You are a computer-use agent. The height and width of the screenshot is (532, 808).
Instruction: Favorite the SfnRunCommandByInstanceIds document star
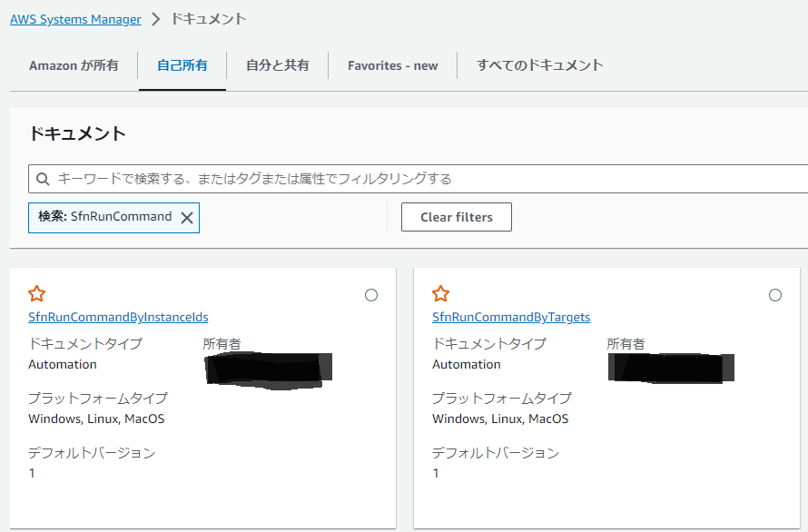36,294
